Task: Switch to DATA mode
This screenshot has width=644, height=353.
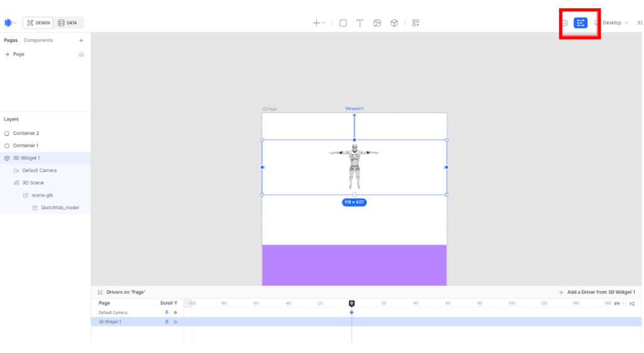Action: point(67,23)
